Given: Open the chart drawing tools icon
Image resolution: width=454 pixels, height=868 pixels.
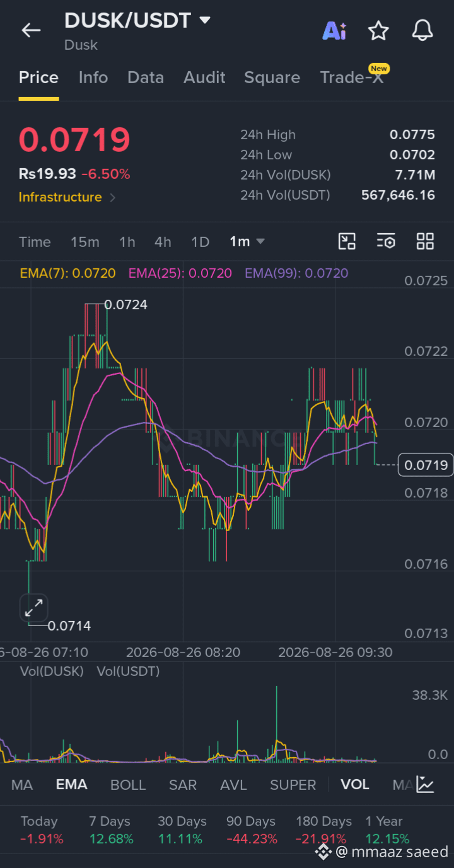Looking at the screenshot, I should [x=347, y=241].
